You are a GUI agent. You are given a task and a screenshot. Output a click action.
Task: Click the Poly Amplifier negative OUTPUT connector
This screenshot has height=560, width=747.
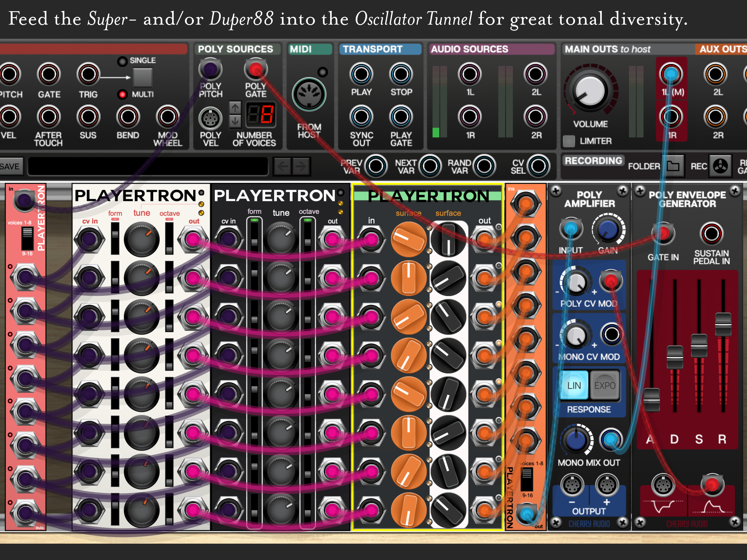(x=572, y=485)
